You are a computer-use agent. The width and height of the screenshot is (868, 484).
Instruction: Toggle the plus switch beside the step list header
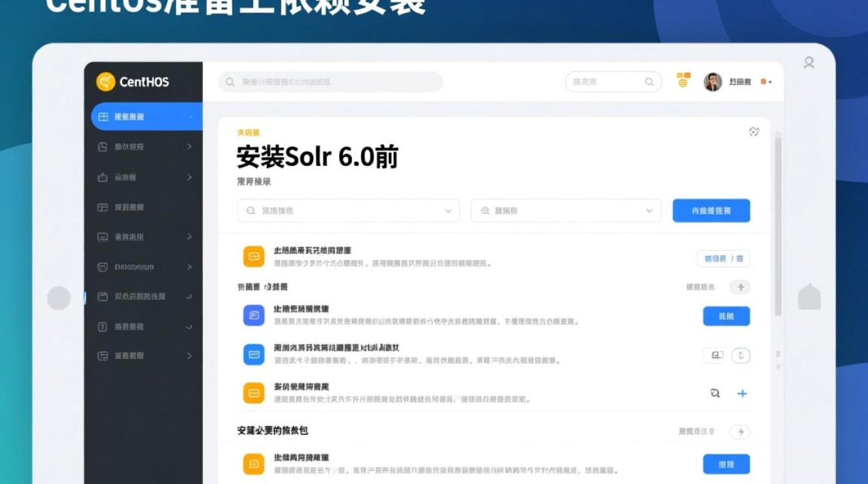point(741,287)
